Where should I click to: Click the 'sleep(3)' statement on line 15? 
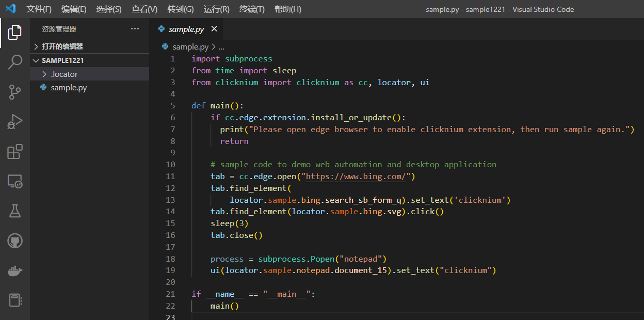tap(230, 223)
